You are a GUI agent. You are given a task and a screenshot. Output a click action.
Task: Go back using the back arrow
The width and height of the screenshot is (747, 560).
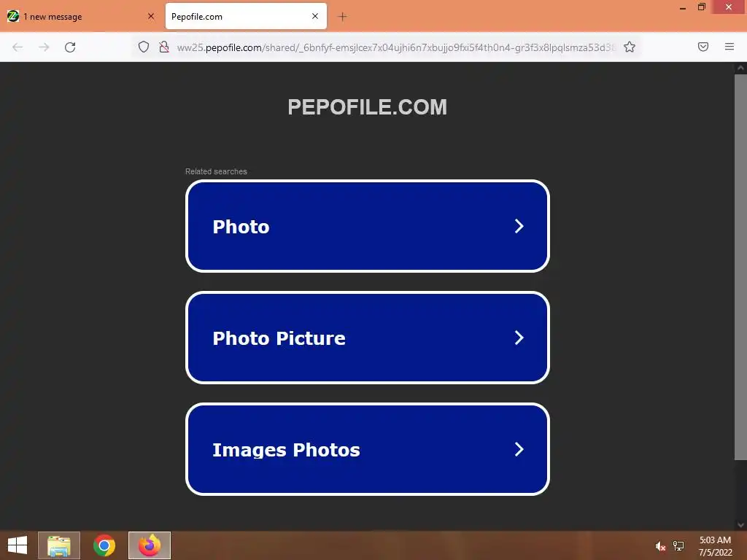click(x=18, y=47)
